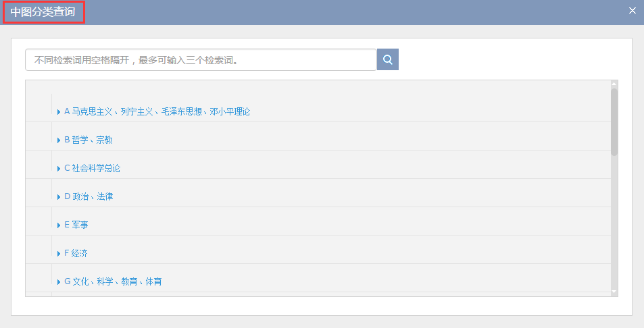This screenshot has height=328, width=644.
Task: Close the 中图分类查询 dialog
Action: [632, 11]
